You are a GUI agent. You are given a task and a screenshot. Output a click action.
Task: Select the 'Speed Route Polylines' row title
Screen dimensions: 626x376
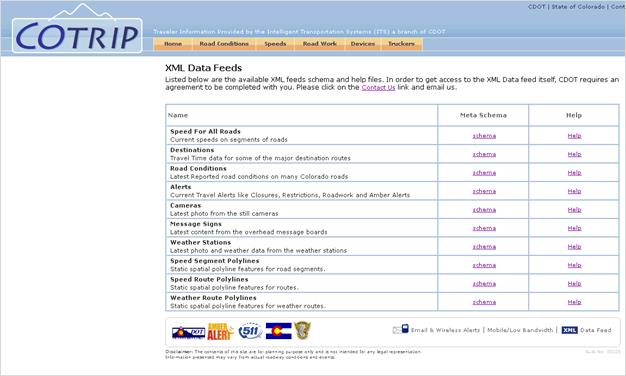pyautogui.click(x=209, y=279)
